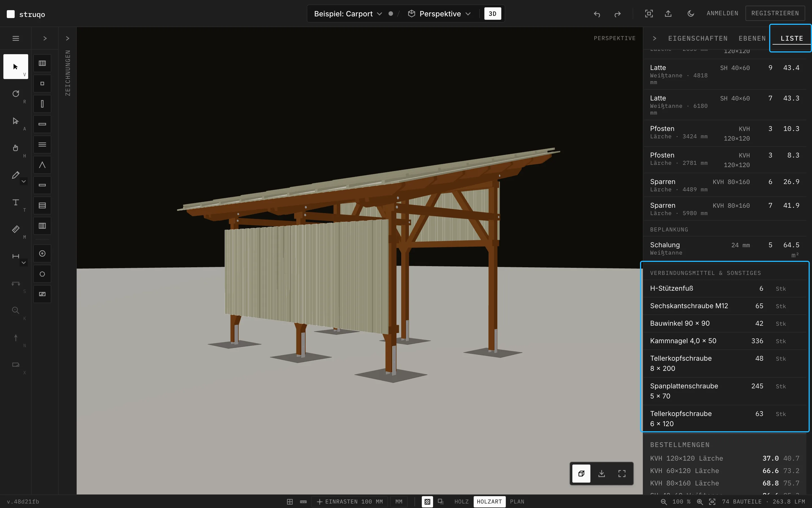Expand the ZEICHNUNGEN side panel

[67, 38]
